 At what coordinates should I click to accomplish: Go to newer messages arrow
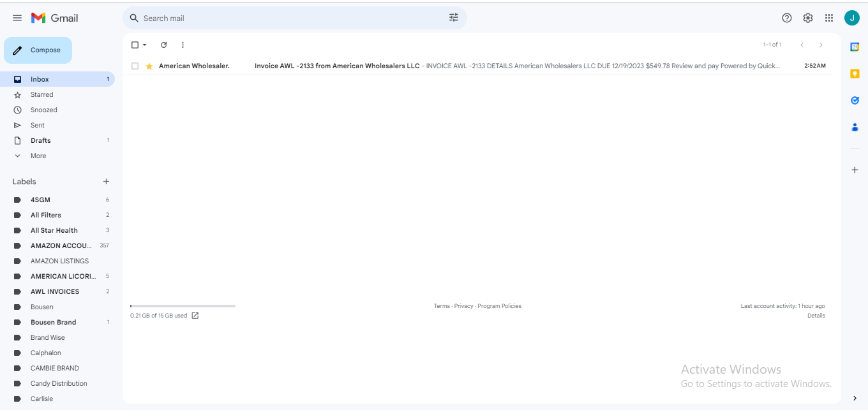point(802,45)
